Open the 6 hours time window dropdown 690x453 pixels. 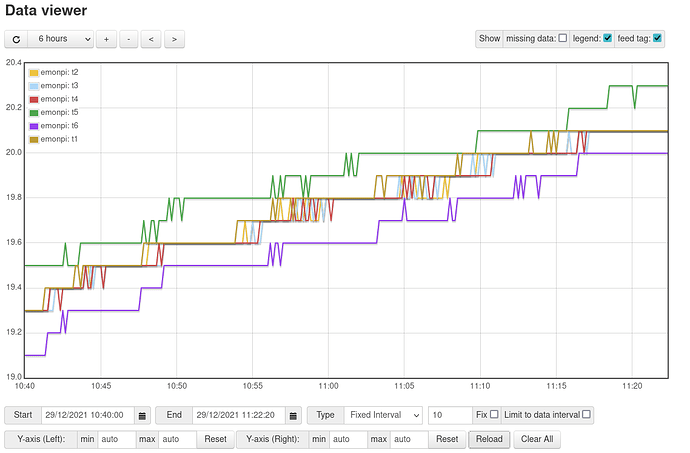click(x=61, y=39)
